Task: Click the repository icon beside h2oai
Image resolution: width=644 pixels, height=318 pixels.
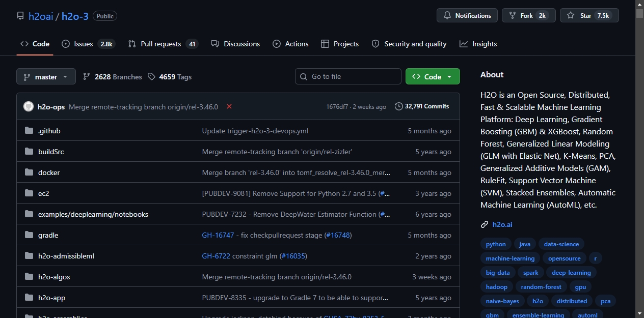Action: click(20, 16)
